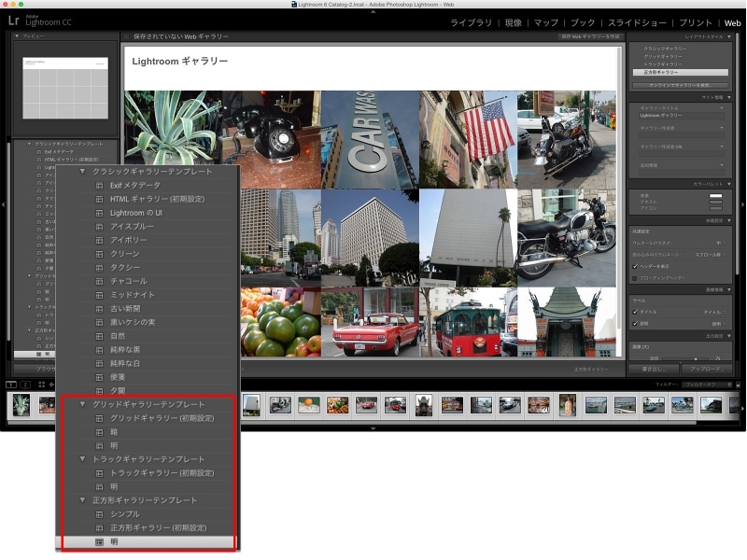Viewport: 747px width, 560px height.
Task: Click the icon beside Exif メタデータ template
Action: click(100, 186)
